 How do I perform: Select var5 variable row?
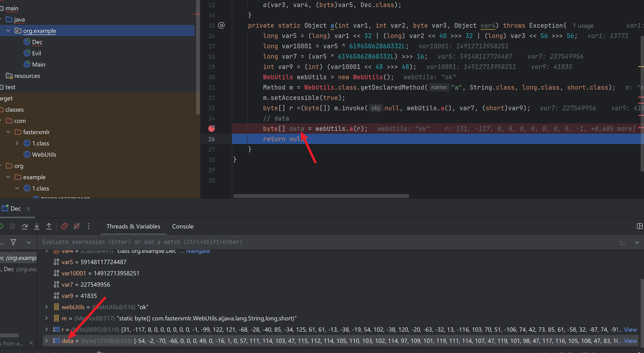pyautogui.click(x=340, y=262)
